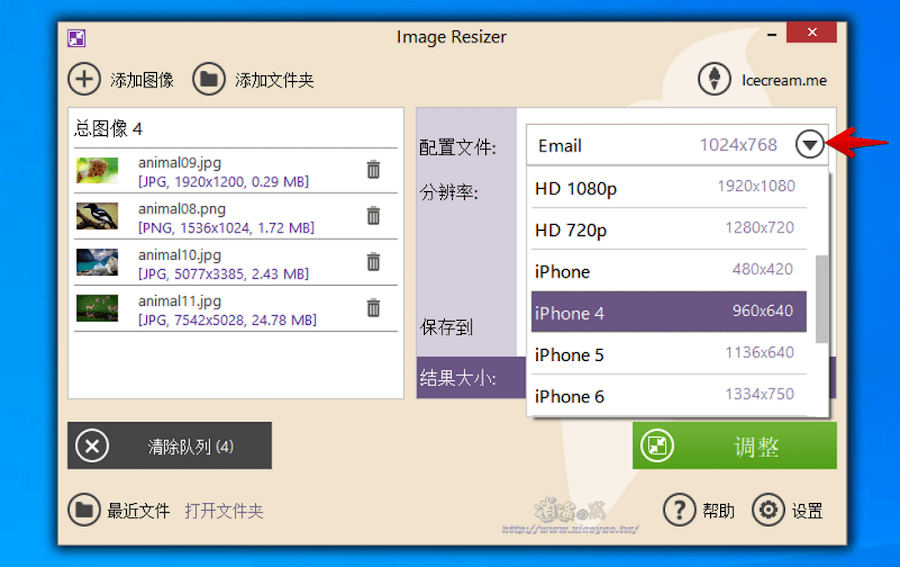Pick the iPhone 4 960x640 profile
900x567 pixels.
click(x=669, y=312)
